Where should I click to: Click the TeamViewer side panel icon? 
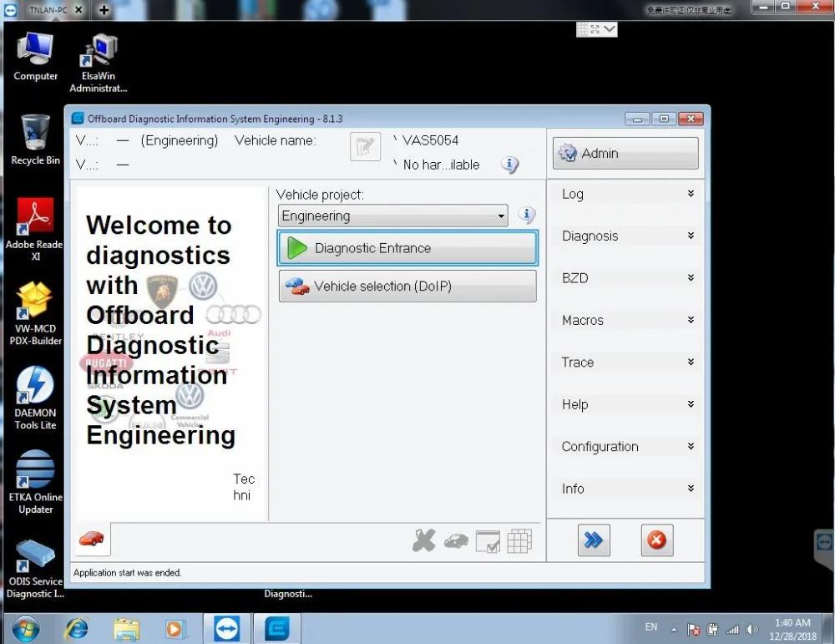tap(824, 542)
